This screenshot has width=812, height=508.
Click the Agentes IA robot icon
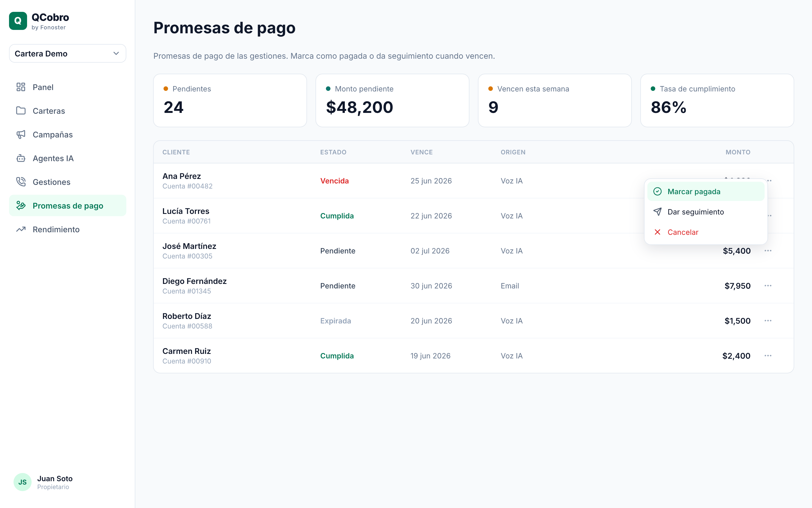pyautogui.click(x=21, y=158)
